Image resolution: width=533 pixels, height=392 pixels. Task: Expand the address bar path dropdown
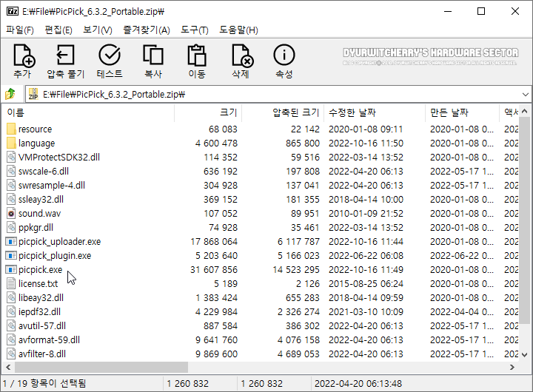click(x=526, y=95)
